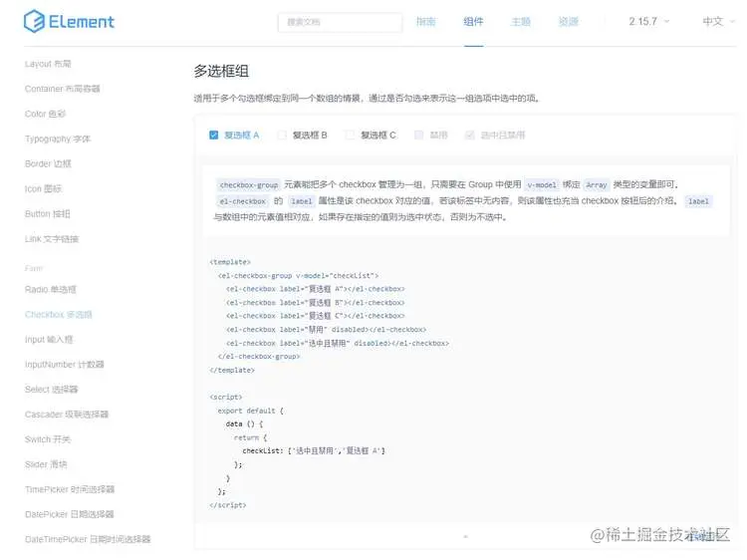Go to InputNumber 计数器 in sidebar
Viewport: 747px width, 560px height.
click(x=64, y=364)
